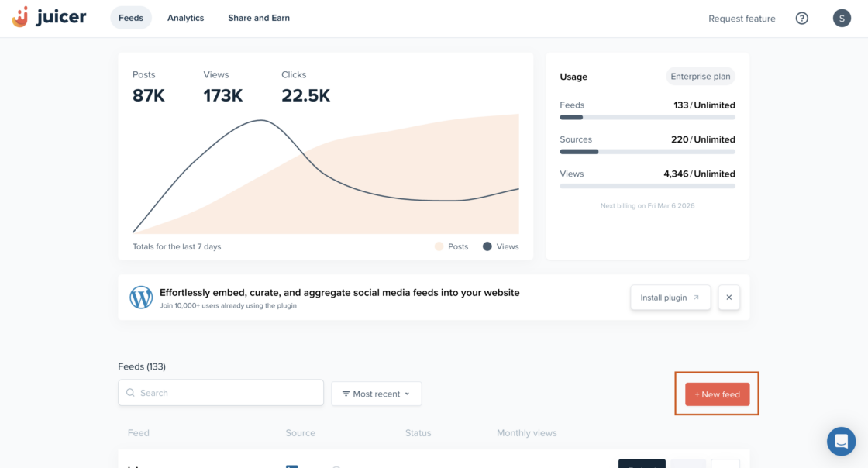Open the user avatar menu
Viewport: 868px width, 468px height.
click(x=842, y=19)
